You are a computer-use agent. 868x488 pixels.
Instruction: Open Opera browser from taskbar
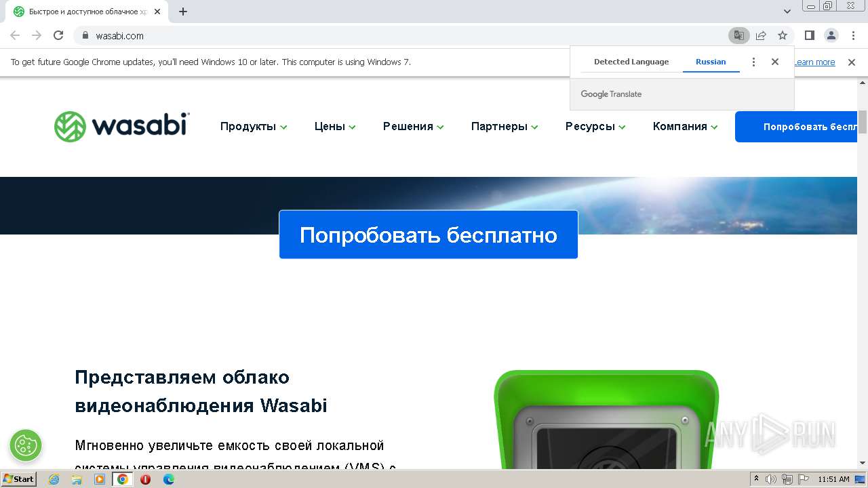(146, 479)
